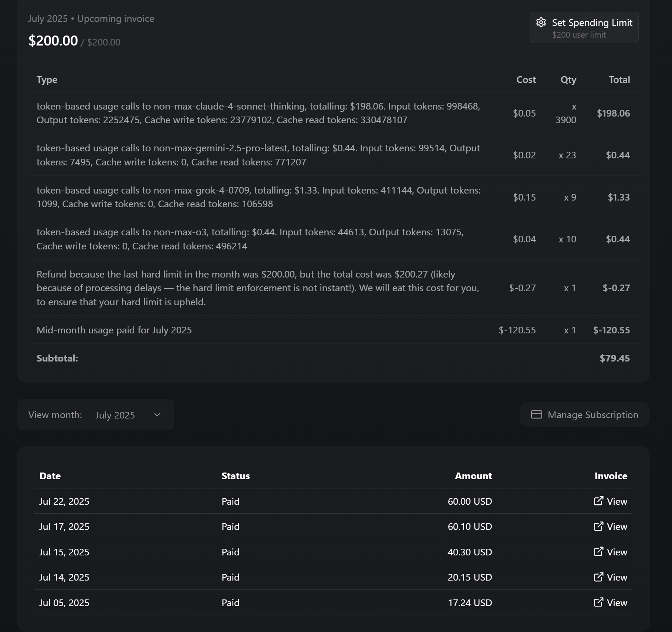This screenshot has width=672, height=632.
Task: Click the Subtotal $79.45 amount
Action: pyautogui.click(x=614, y=358)
